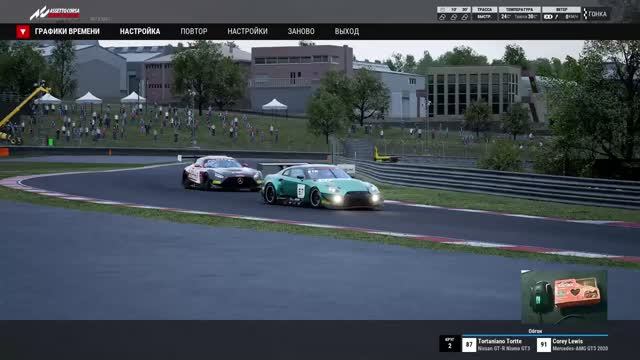The width and height of the screenshot is (640, 360).
Task: Click the 30-minute forecast cloud icon
Action: [x=464, y=17]
